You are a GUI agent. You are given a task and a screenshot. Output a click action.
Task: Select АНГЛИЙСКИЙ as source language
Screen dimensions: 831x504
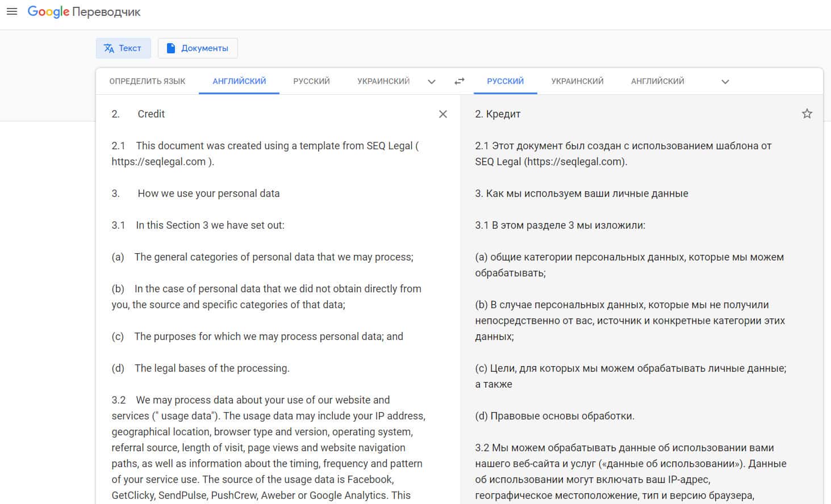[239, 81]
